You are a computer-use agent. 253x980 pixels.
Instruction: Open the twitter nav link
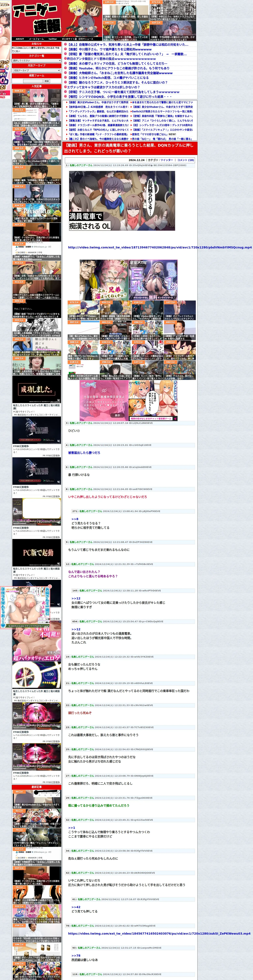pos(53,39)
